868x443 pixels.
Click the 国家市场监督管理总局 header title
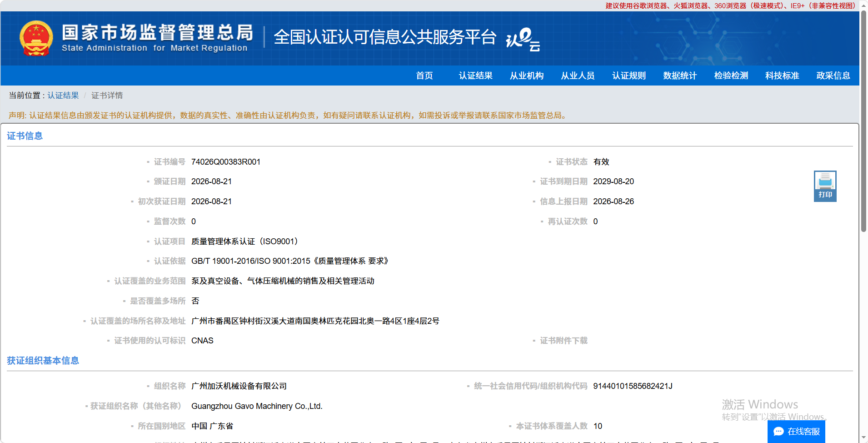[157, 32]
